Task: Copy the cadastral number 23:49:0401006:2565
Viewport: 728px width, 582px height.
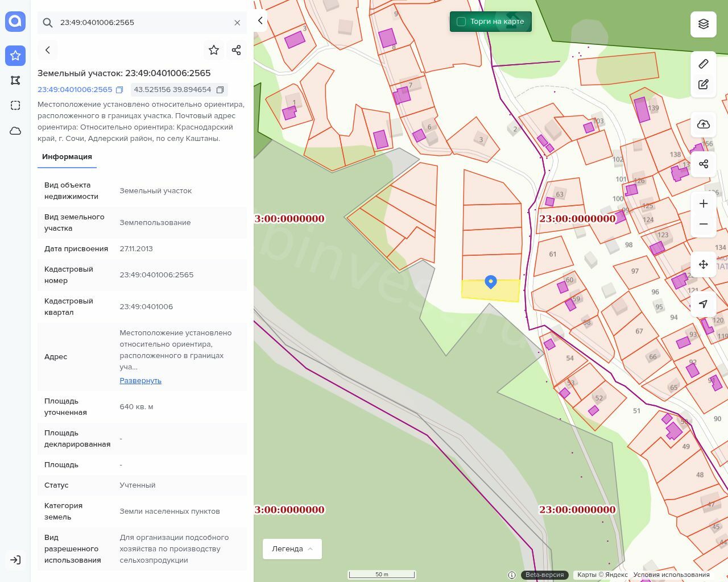Action: 119,90
